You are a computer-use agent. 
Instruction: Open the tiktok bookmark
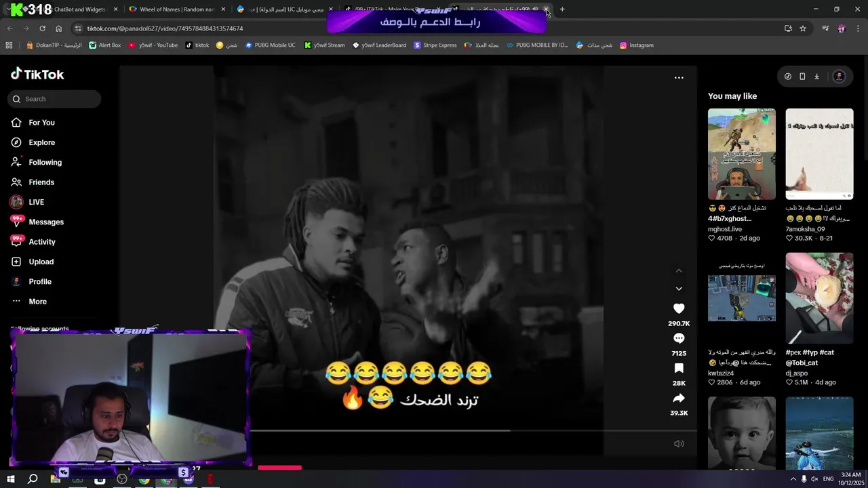click(x=197, y=45)
